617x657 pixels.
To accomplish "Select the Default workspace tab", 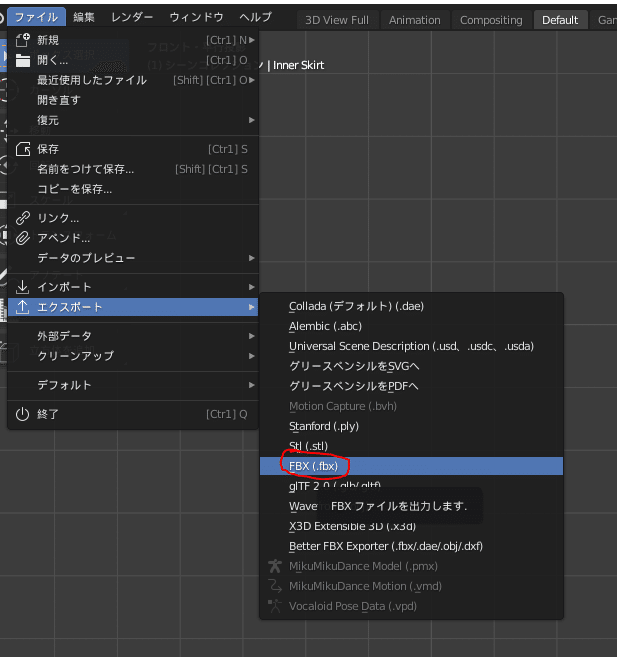I will pos(560,20).
